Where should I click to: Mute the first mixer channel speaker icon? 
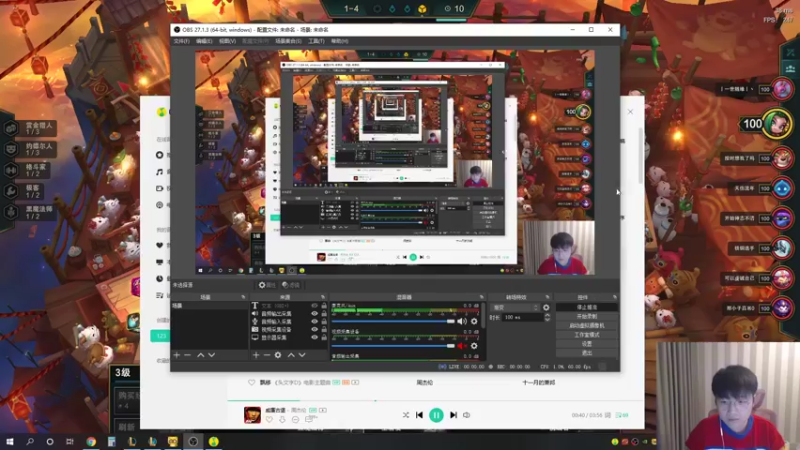(x=462, y=321)
